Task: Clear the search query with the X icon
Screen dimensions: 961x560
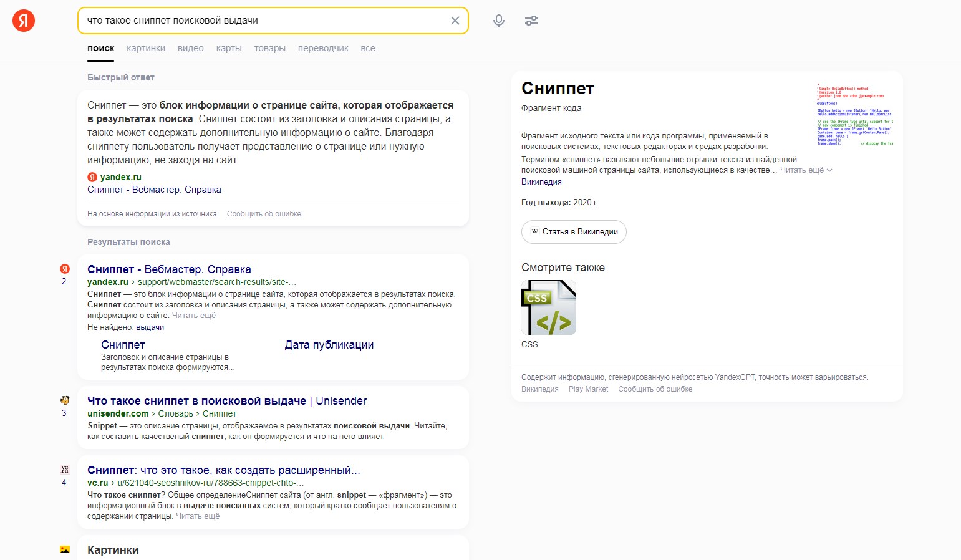Action: tap(455, 21)
